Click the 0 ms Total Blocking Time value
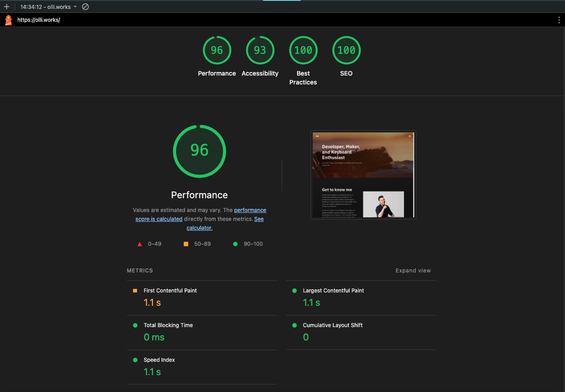Screen dimensions: 565x392 tap(154, 337)
